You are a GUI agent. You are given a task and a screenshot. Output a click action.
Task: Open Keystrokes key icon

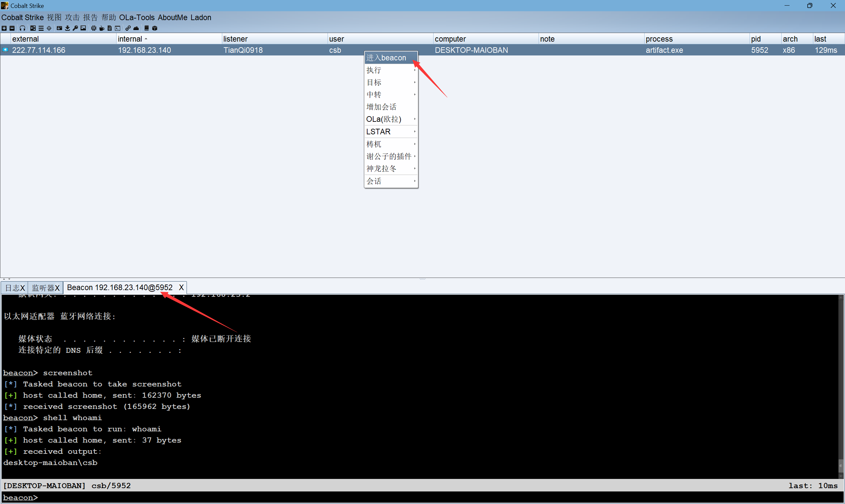pos(75,28)
